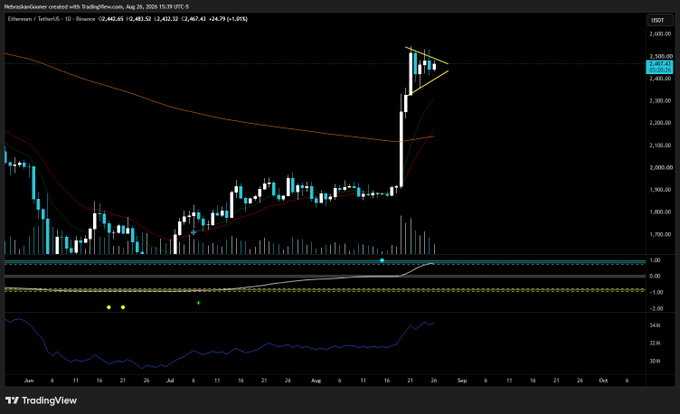Click the low value L2,432.32
Screen dimensions: 680x414
click(x=166, y=19)
